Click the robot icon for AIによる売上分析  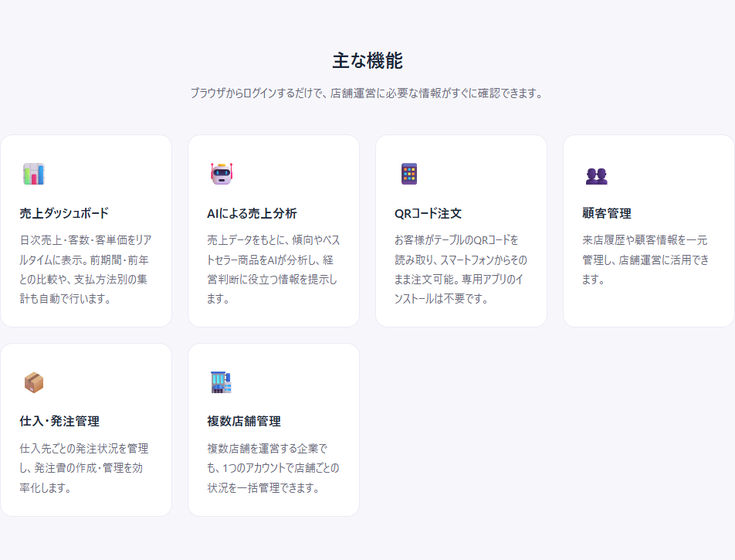pos(222,174)
